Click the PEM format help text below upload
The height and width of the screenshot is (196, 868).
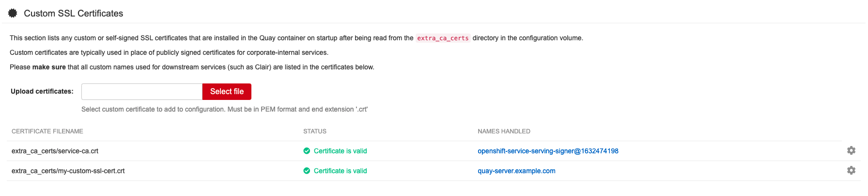tap(224, 109)
